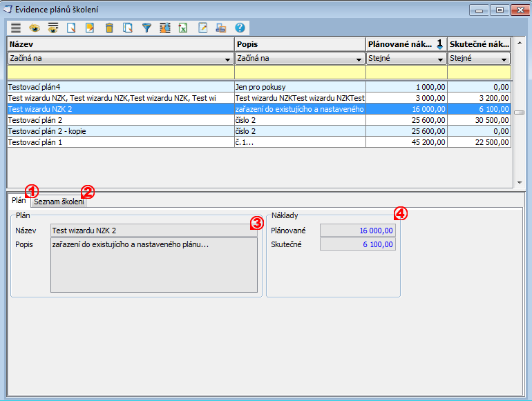Click the trash can delete icon
This screenshot has width=532, height=401.
[x=109, y=28]
